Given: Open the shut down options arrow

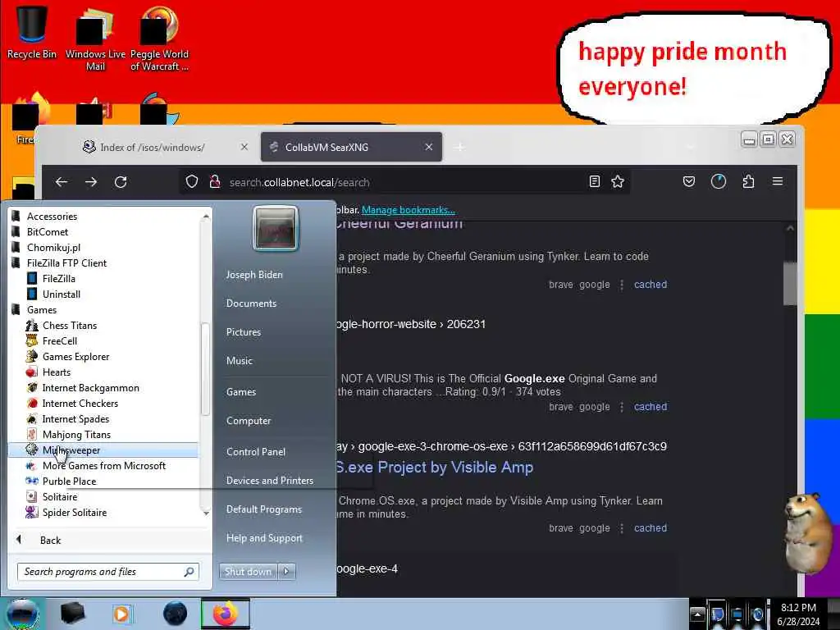Looking at the screenshot, I should [286, 572].
